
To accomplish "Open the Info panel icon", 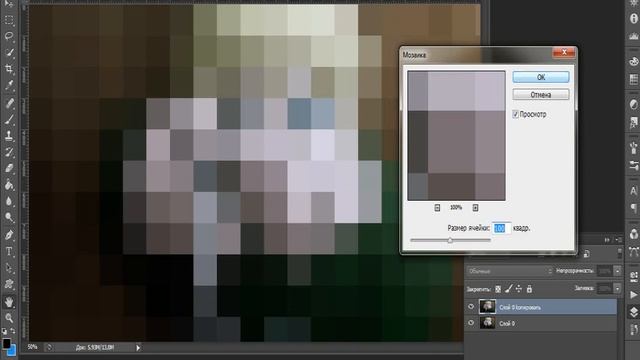I will tap(633, 18).
